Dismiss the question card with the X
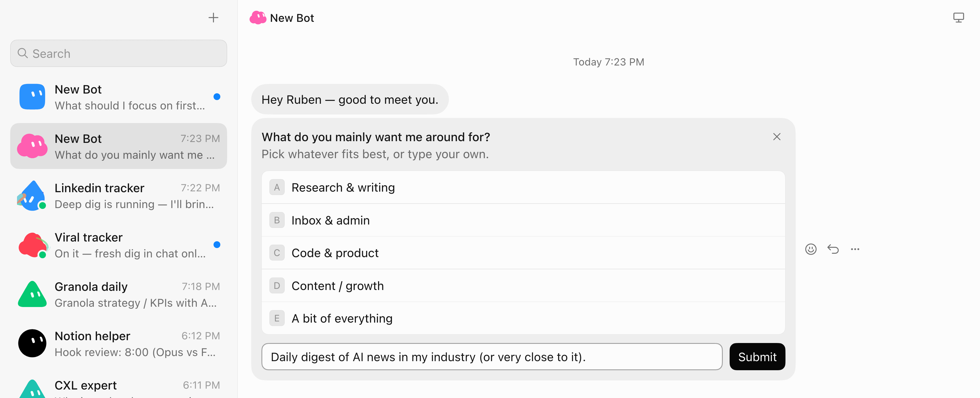Viewport: 980px width, 398px height. coord(777,137)
